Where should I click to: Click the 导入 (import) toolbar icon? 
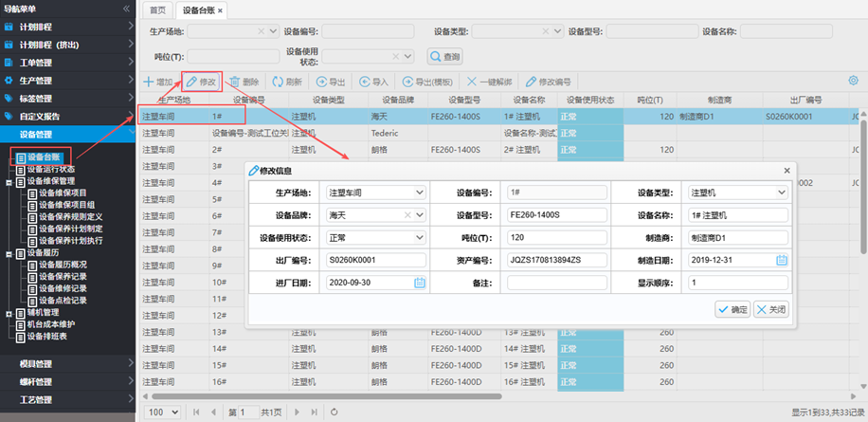[x=365, y=83]
